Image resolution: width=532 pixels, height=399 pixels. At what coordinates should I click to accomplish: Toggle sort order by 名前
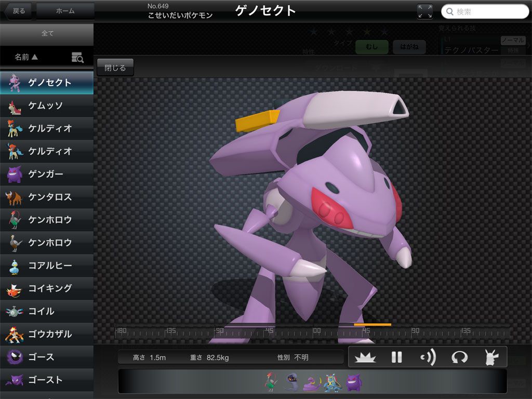pyautogui.click(x=26, y=57)
